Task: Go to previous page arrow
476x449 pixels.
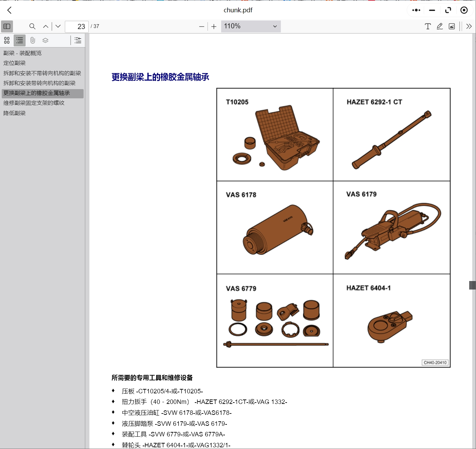Action: point(45,26)
